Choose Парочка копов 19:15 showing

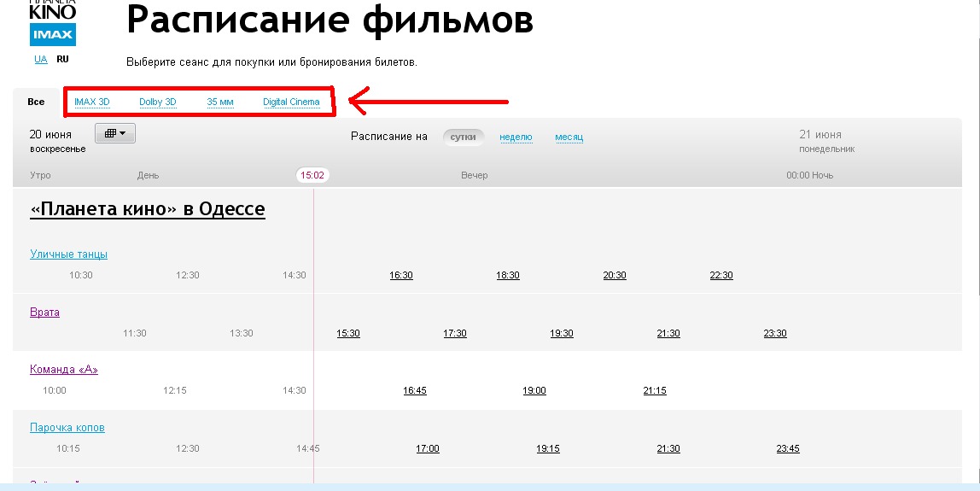[548, 448]
